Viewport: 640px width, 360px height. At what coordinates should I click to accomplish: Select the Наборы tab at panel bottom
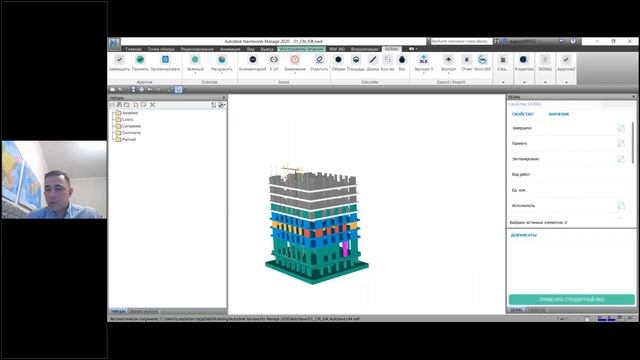[118, 311]
